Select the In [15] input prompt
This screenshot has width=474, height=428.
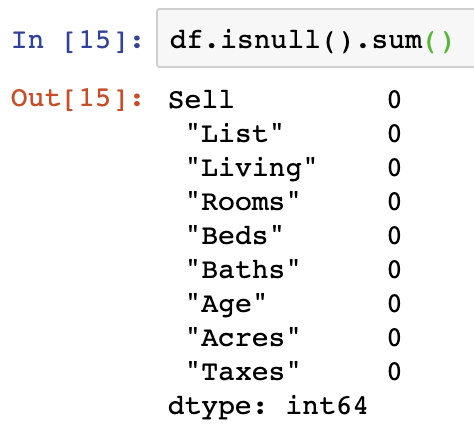tap(77, 41)
